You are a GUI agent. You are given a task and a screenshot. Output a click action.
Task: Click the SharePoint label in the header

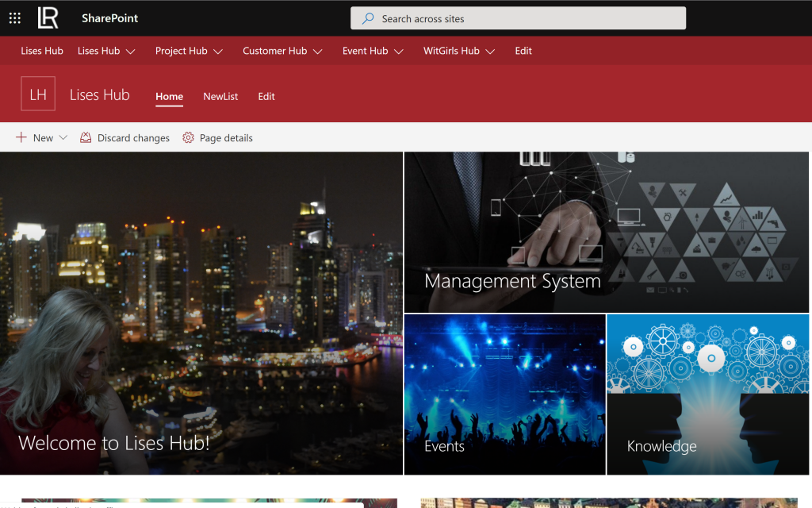pyautogui.click(x=109, y=17)
